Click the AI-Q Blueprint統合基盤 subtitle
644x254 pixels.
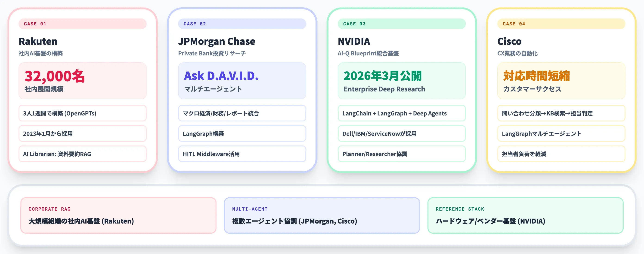point(368,53)
